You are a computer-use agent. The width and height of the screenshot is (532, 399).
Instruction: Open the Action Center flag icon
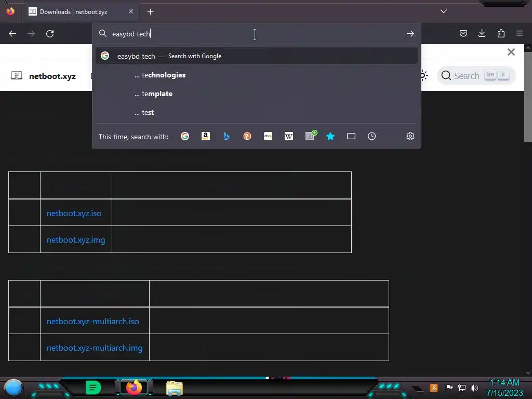[449, 388]
